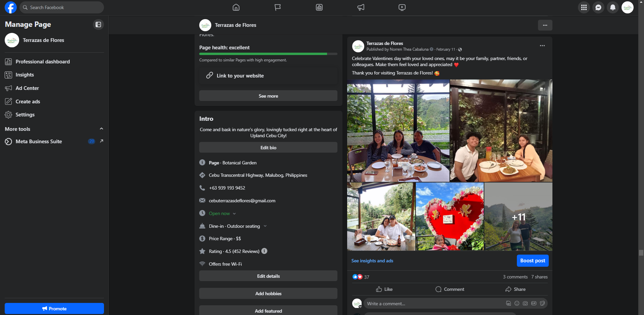
Task: Click Link to your website
Action: (268, 76)
